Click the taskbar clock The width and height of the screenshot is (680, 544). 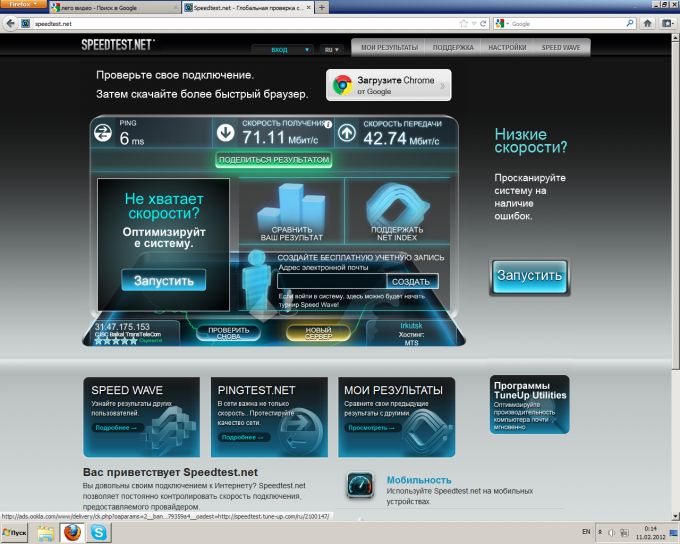point(650,533)
